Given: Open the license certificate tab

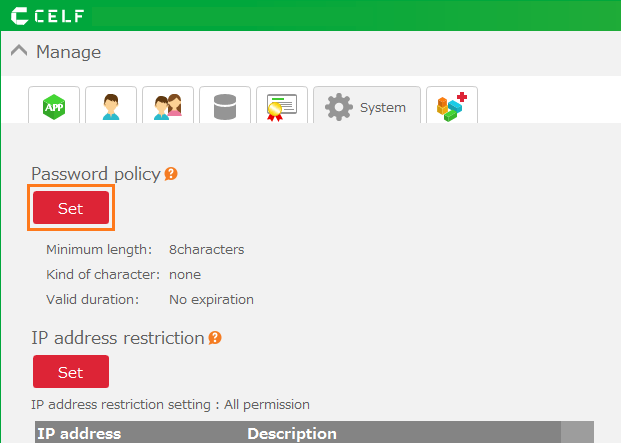Looking at the screenshot, I should tap(282, 106).
